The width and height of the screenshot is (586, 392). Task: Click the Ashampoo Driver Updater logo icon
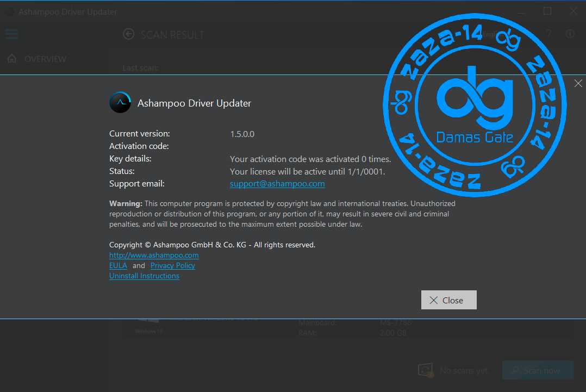(x=120, y=102)
